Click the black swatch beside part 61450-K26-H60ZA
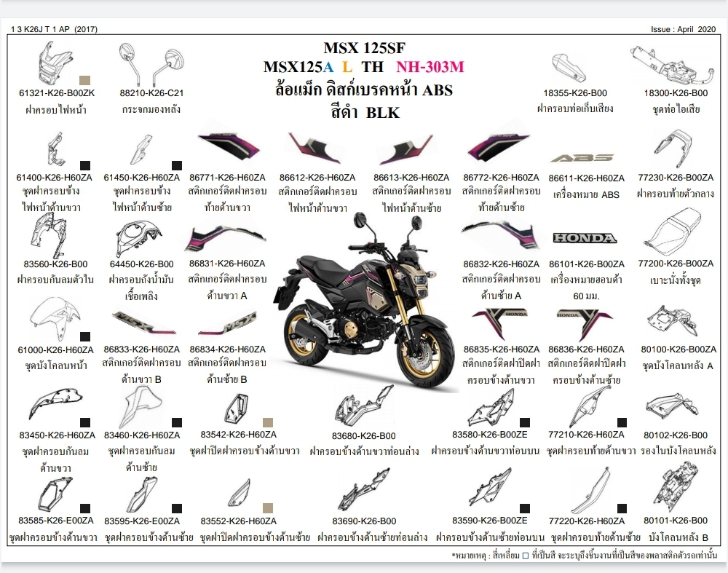Image resolution: width=728 pixels, height=573 pixels. pyautogui.click(x=177, y=165)
